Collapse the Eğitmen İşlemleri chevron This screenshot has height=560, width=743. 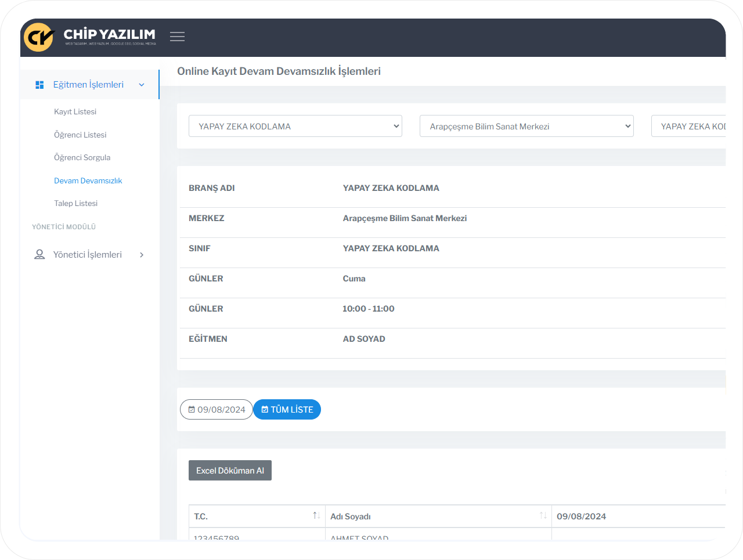click(x=142, y=85)
